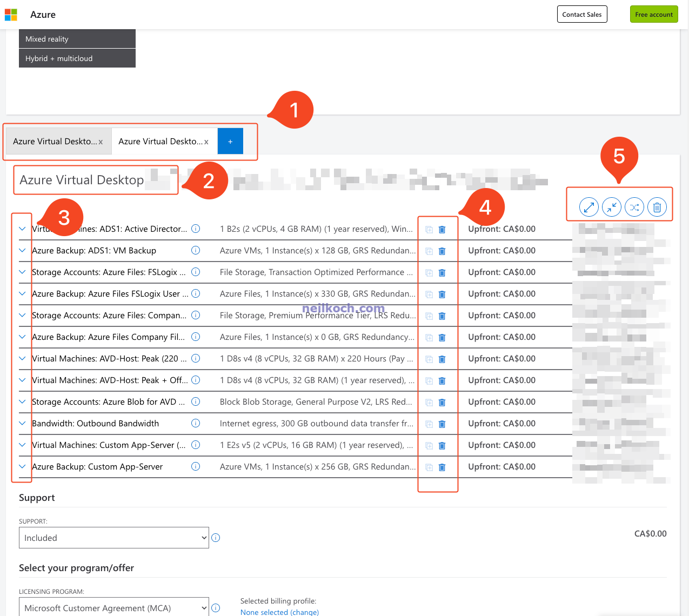Viewport: 689px width, 616px height.
Task: Clone the Azure Files FSLogix User backup row
Action: pos(429,294)
